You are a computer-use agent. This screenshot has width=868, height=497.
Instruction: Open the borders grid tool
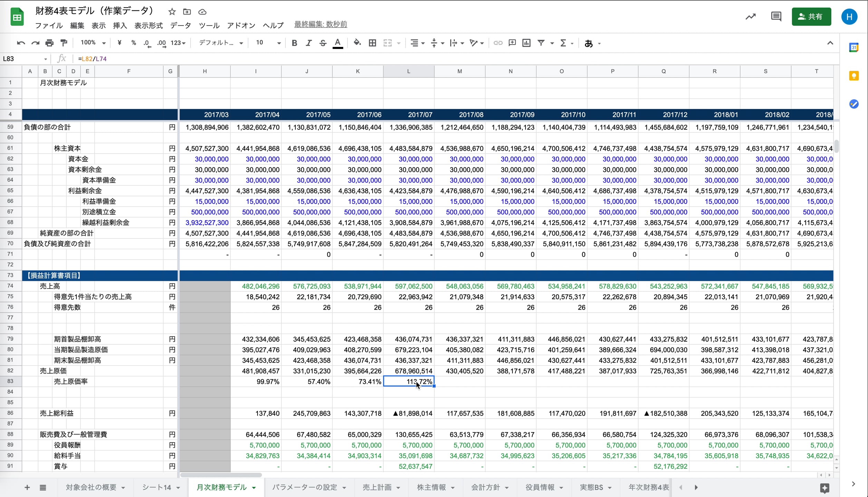point(372,43)
